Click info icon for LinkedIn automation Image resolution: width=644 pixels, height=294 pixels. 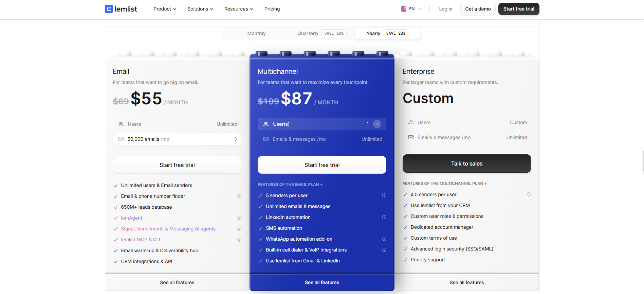click(384, 217)
